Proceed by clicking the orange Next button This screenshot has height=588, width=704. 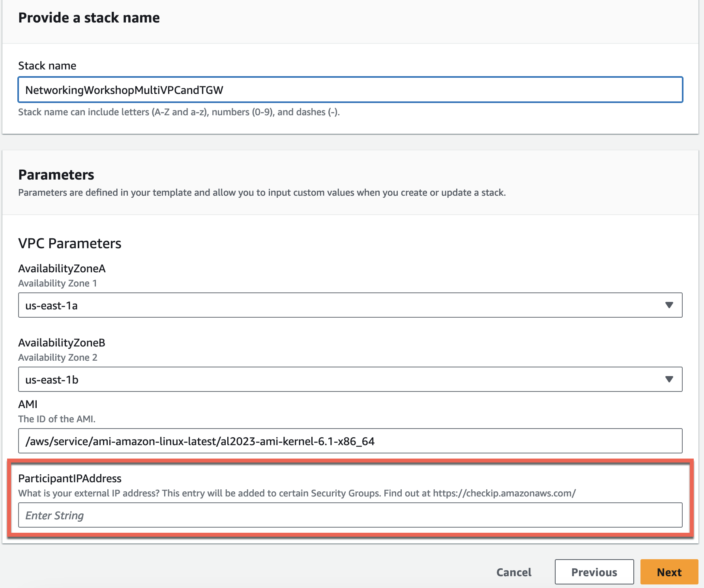pos(669,572)
